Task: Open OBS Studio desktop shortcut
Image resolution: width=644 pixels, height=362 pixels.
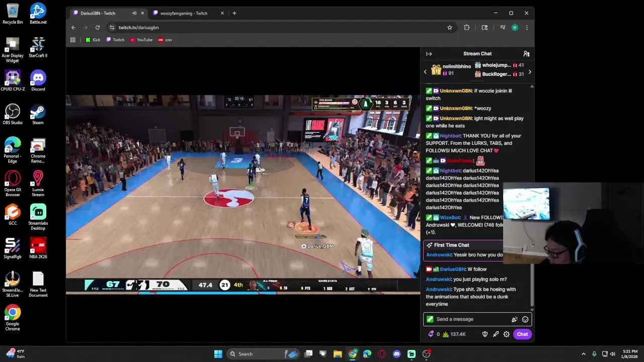Action: (x=13, y=115)
